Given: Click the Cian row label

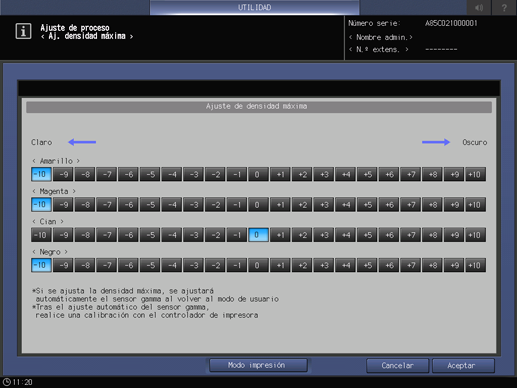Looking at the screenshot, I should coord(48,222).
